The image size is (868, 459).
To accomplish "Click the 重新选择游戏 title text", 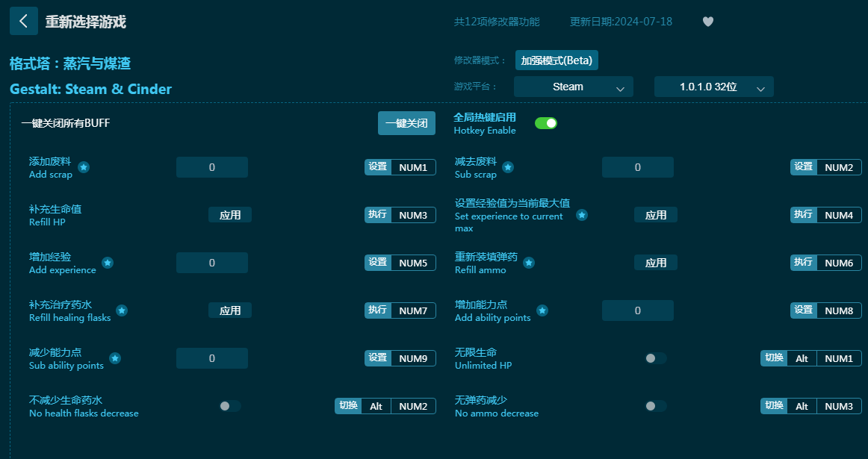I will 86,22.
